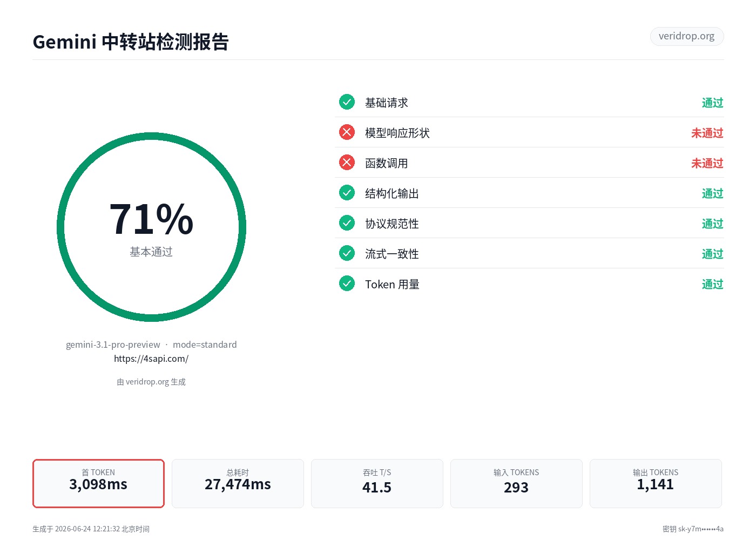Image resolution: width=756 pixels, height=540 pixels.
Task: Select the 吞吐 T/S 41.5 card
Action: point(377,483)
